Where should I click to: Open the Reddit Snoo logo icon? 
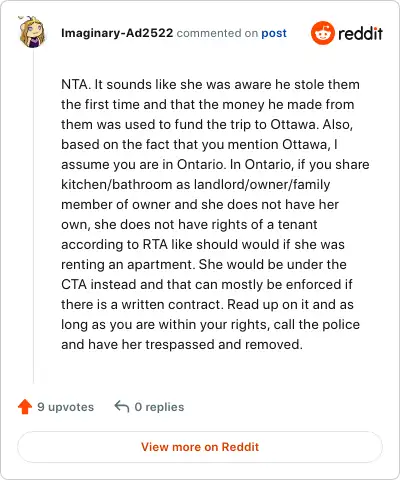pos(322,33)
